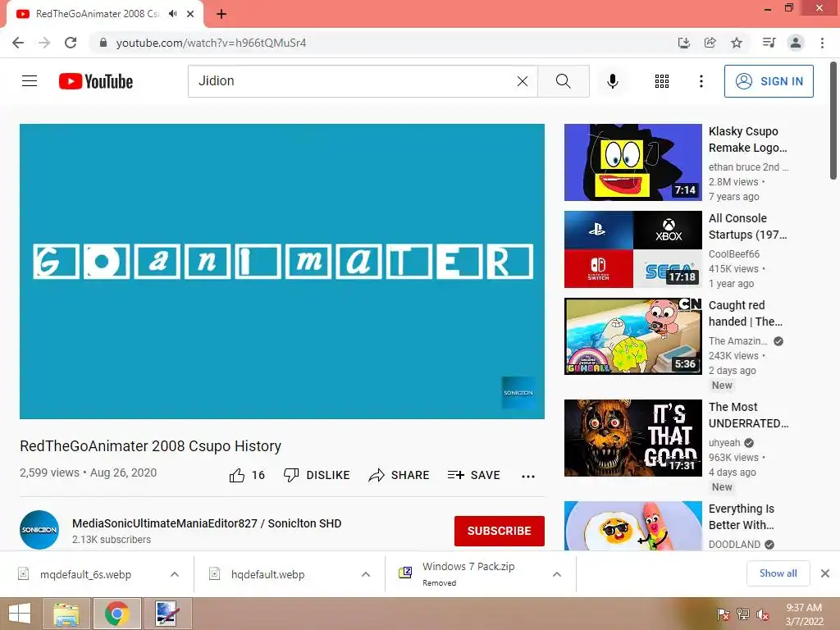Open the mqdefault_6s.webp download item
Image resolution: width=840 pixels, height=630 pixels.
85,574
